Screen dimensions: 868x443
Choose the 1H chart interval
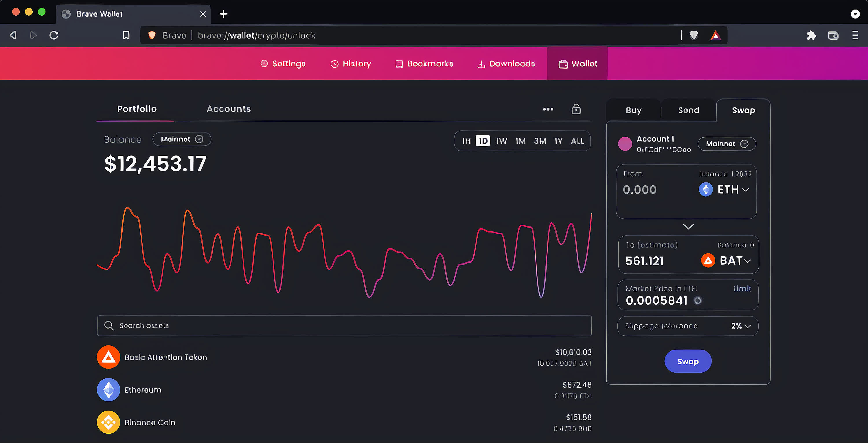pos(466,141)
